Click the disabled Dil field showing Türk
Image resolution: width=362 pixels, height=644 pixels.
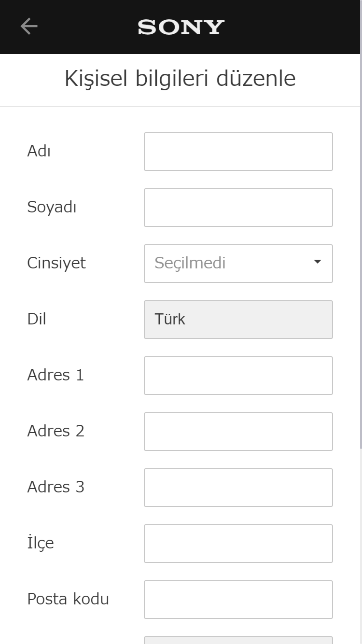click(238, 319)
